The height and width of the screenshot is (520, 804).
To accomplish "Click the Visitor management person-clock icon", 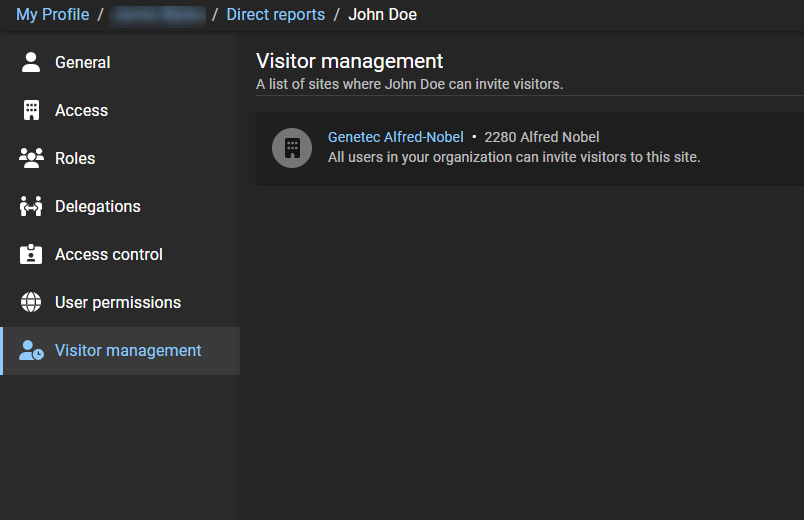I will click(x=31, y=350).
